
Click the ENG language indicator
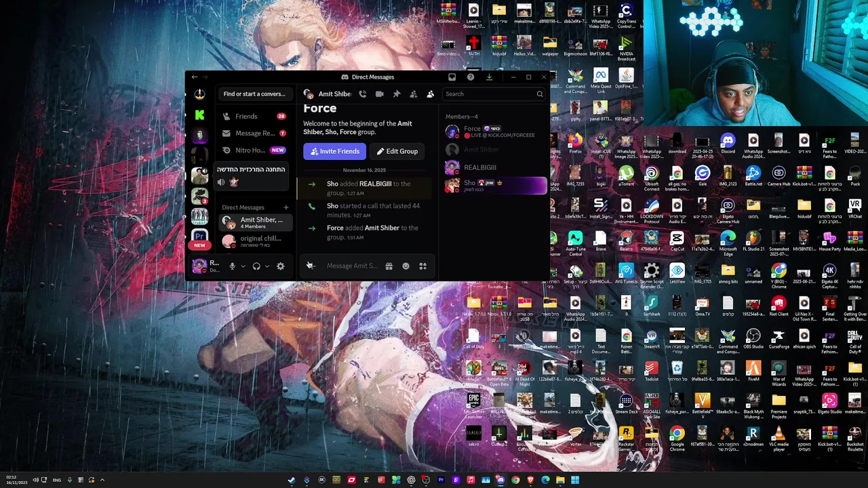pyautogui.click(x=57, y=480)
